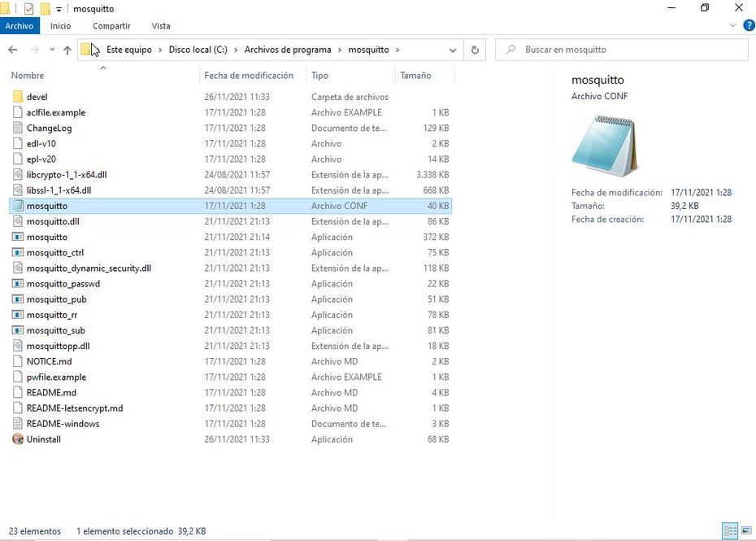Viewport: 756px width, 541px height.
Task: Click the Notepad preview thumbnail in details pane
Action: click(x=605, y=146)
